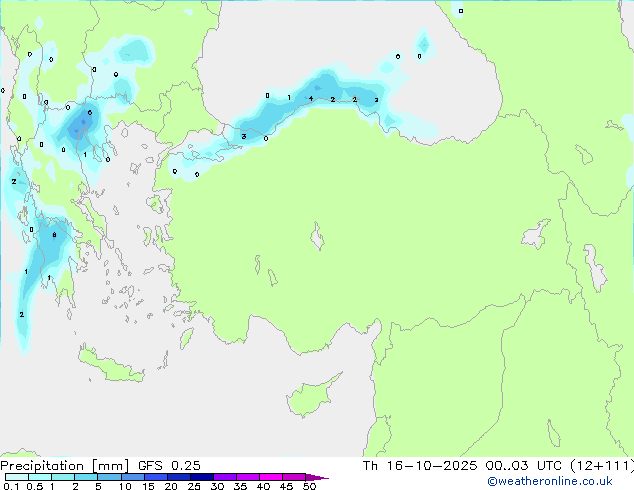Click the purple arrow above 50 in legend
Viewport: 634px width, 490px height.
[x=317, y=477]
